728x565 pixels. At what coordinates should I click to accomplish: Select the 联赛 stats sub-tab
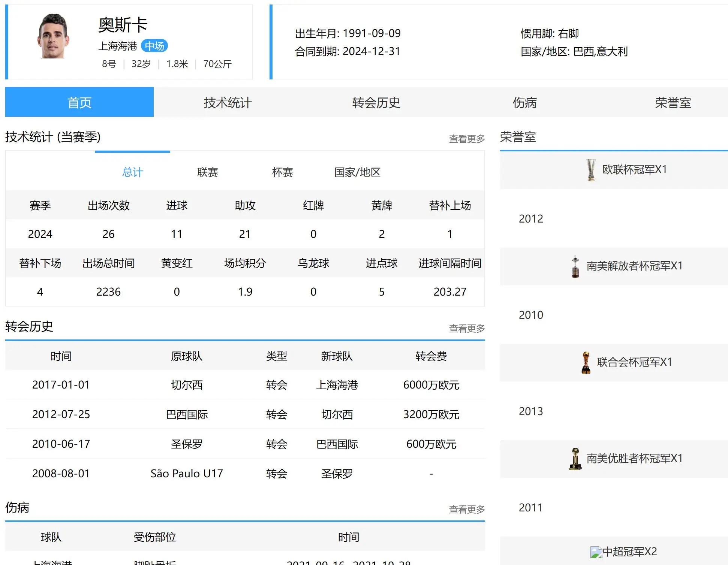point(207,172)
